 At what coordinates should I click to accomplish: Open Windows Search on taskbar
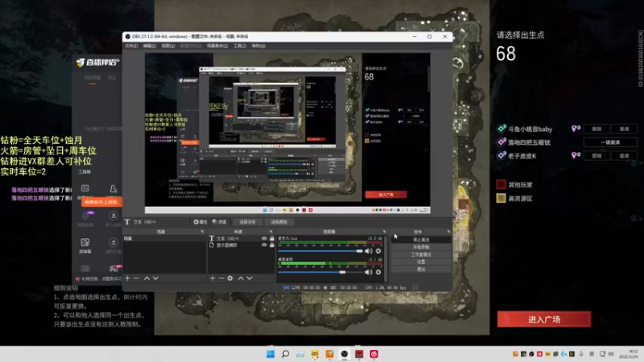285,354
